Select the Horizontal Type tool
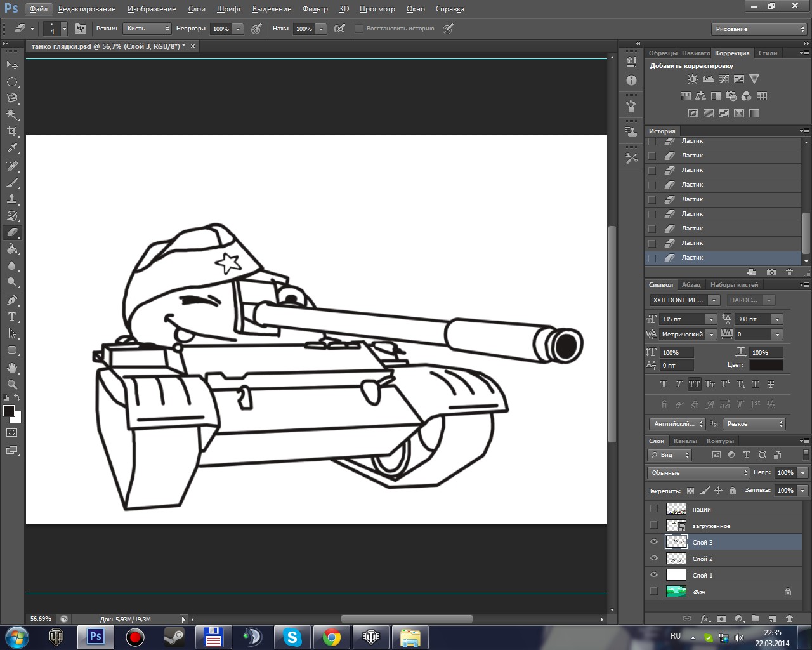 click(x=12, y=317)
